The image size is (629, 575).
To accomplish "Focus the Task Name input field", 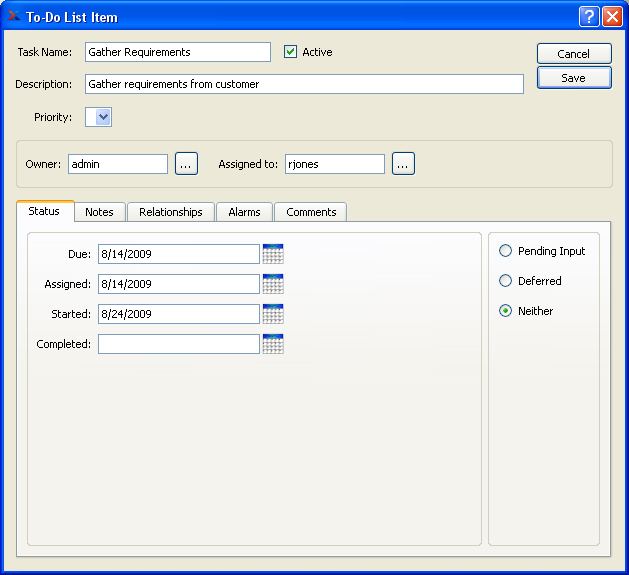I will point(178,52).
